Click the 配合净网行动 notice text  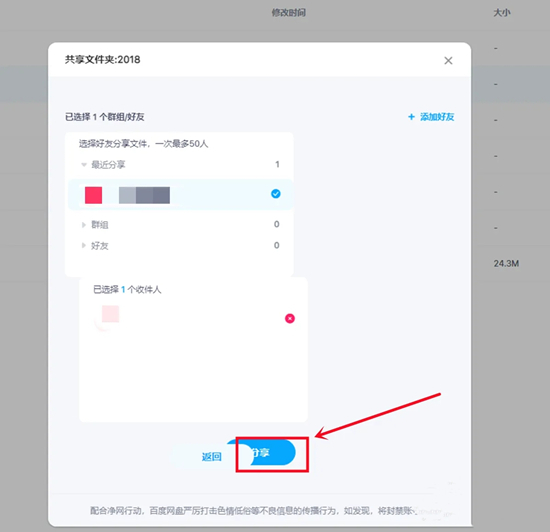[253, 511]
